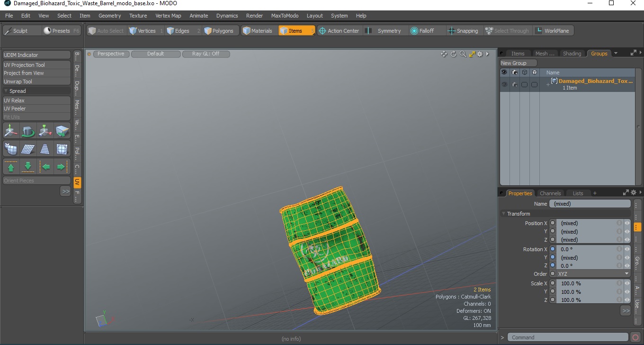Image resolution: width=644 pixels, height=345 pixels.
Task: Toggle render camera for Damaged_Biohazard group
Action: tap(515, 84)
